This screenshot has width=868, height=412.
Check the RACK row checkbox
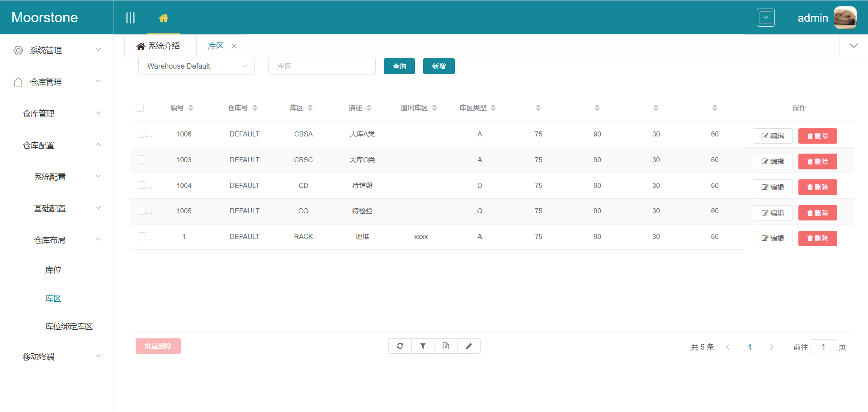pyautogui.click(x=142, y=236)
